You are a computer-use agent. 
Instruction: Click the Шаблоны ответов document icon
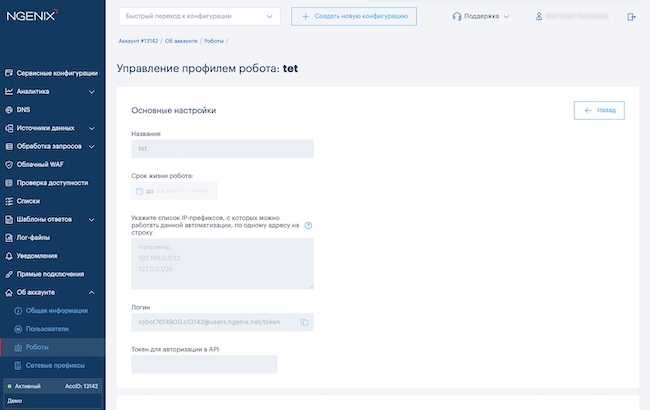coord(9,219)
